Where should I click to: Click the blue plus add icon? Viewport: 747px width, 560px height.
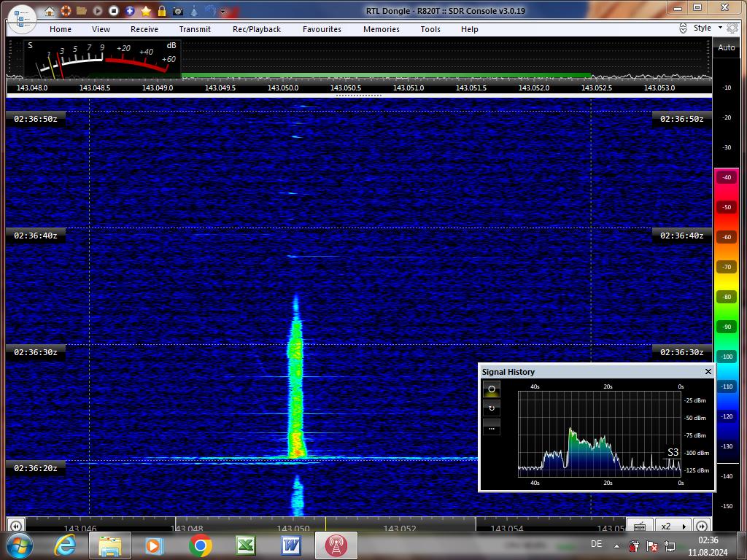(130, 10)
